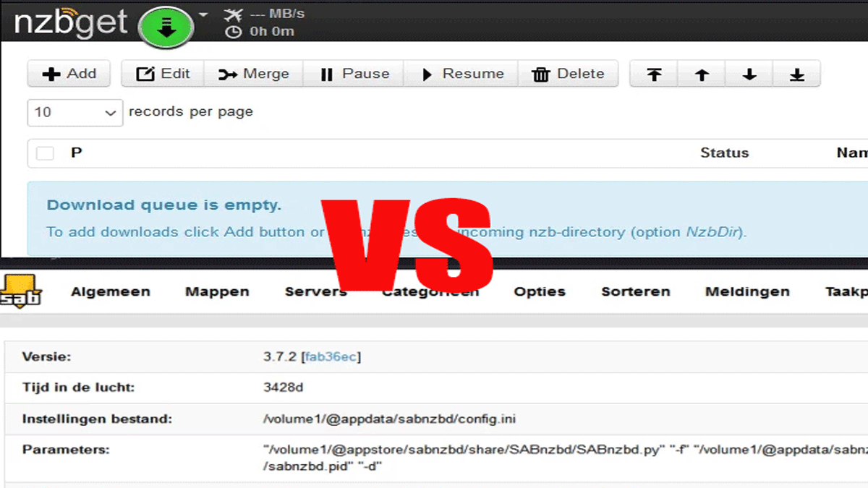Expand the arrow next to download icon
Screen dimensions: 868x488
tap(203, 14)
